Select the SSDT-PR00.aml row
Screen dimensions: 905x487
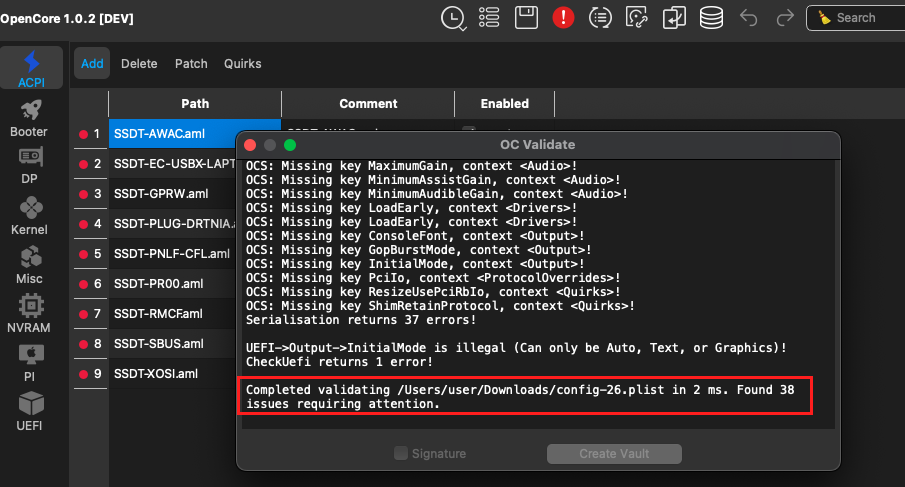coord(173,284)
